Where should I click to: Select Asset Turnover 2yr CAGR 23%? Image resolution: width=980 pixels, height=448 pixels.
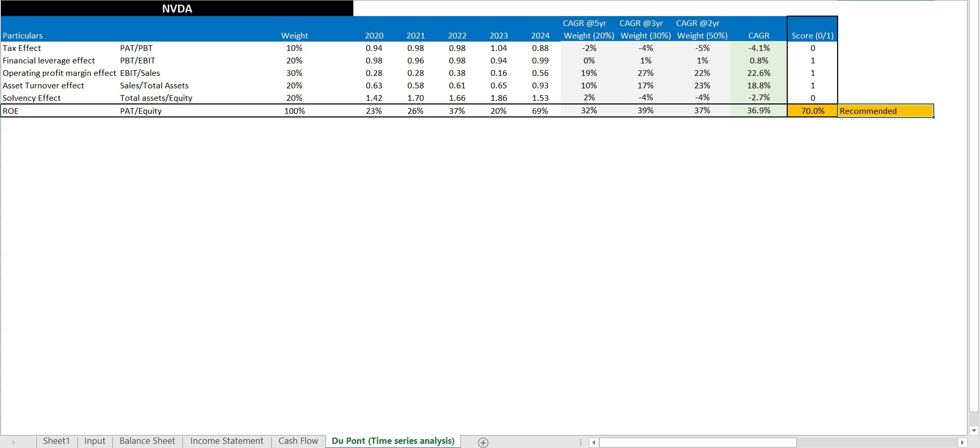pyautogui.click(x=702, y=85)
